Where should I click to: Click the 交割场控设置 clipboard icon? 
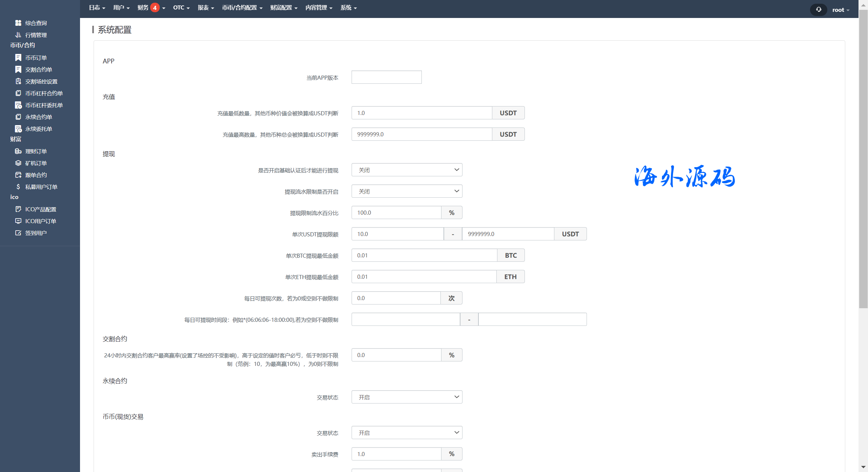click(x=18, y=81)
